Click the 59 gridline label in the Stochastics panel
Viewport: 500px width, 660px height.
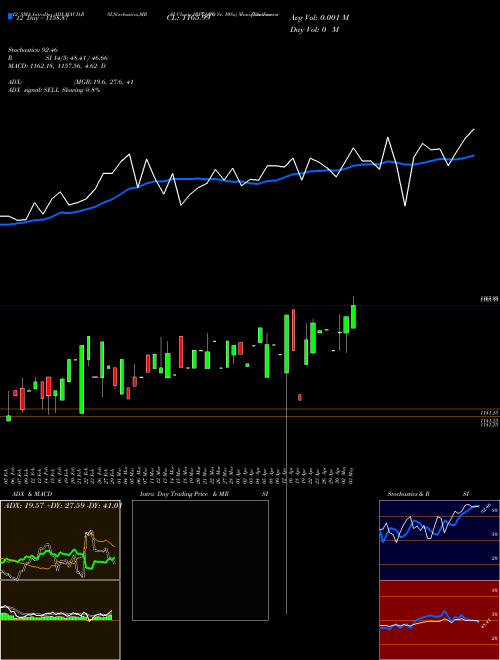click(x=495, y=534)
